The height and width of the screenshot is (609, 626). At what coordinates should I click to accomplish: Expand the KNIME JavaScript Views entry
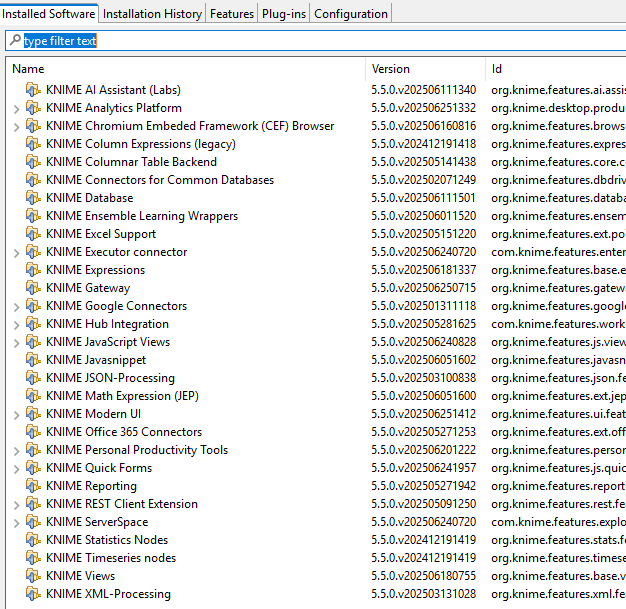click(16, 343)
